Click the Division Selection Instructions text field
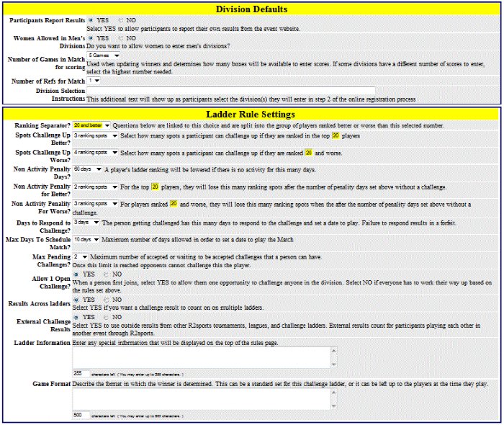Image resolution: width=504 pixels, height=425 pixels. click(230, 90)
